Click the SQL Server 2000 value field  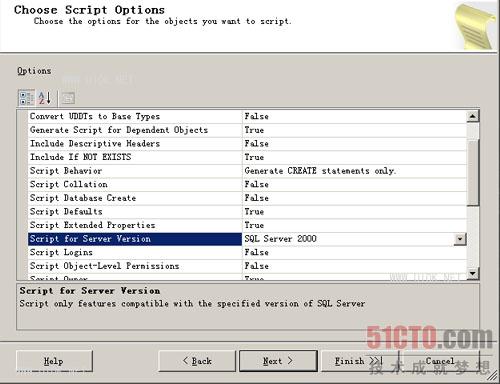[348, 239]
